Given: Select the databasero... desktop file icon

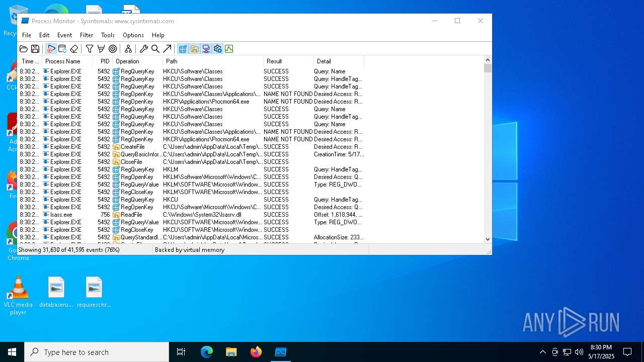Looking at the screenshot, I should click(56, 292).
